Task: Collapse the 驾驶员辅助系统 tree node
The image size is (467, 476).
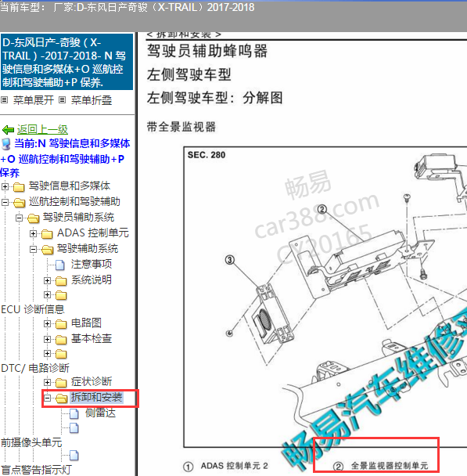Action: click(x=19, y=218)
